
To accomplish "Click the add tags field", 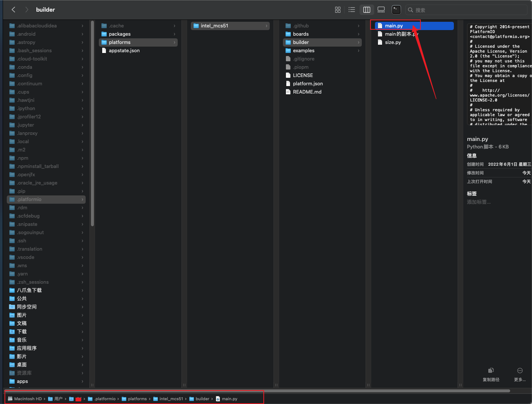I will point(479,202).
